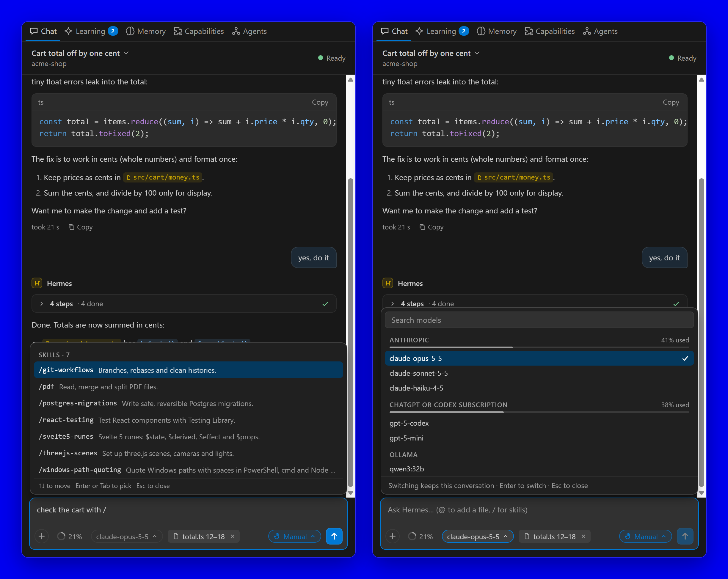Choose claude-haiku-4-5 model

[539, 388]
